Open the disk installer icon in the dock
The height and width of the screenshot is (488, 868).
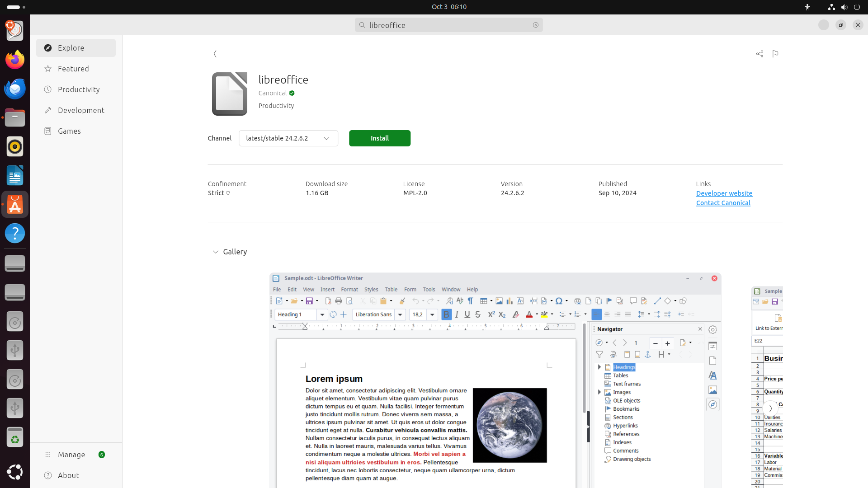(15, 31)
